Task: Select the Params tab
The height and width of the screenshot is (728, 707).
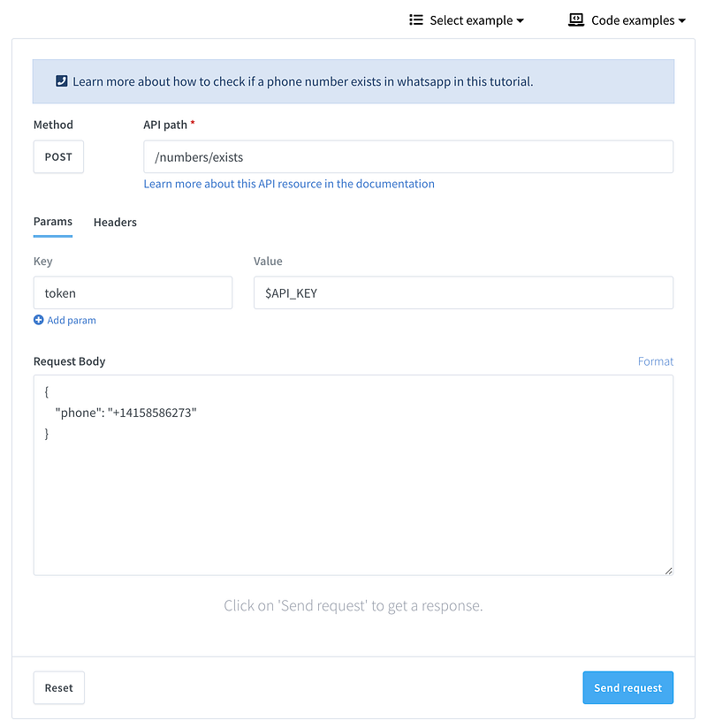Action: [x=53, y=222]
